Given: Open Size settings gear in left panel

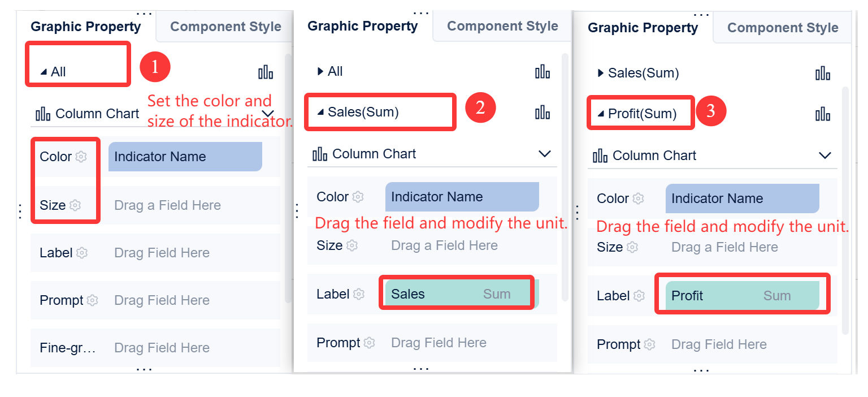Looking at the screenshot, I should coord(75,205).
